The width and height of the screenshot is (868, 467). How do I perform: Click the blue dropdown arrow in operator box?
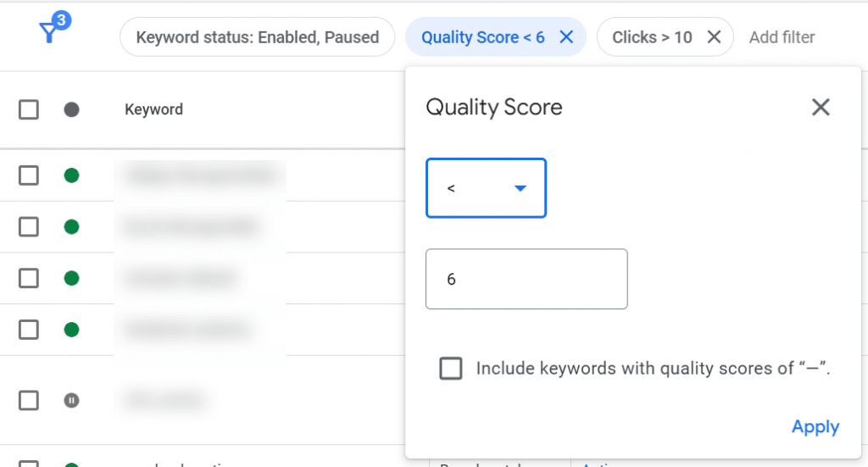[x=520, y=188]
